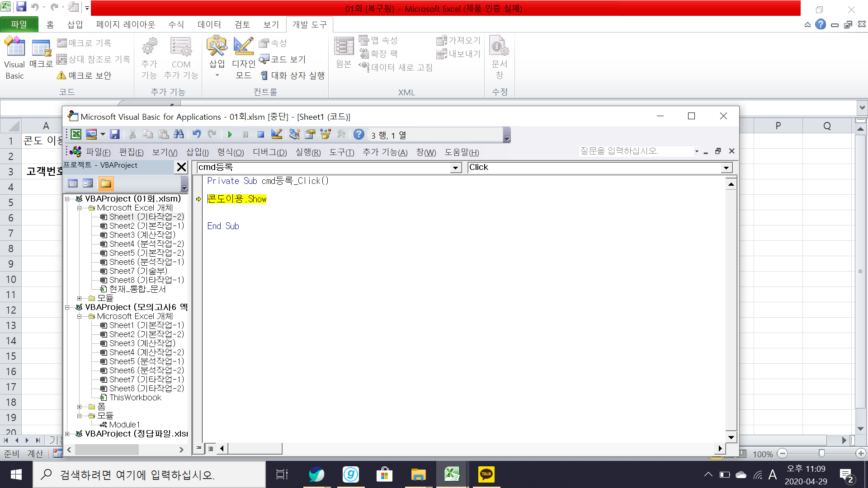Collapse the VBAProject (01회.xlsm) tree node

pos(67,199)
